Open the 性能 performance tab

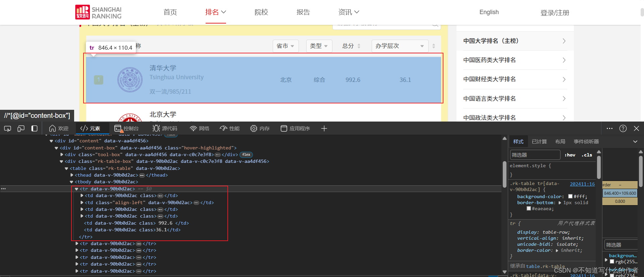pyautogui.click(x=230, y=129)
